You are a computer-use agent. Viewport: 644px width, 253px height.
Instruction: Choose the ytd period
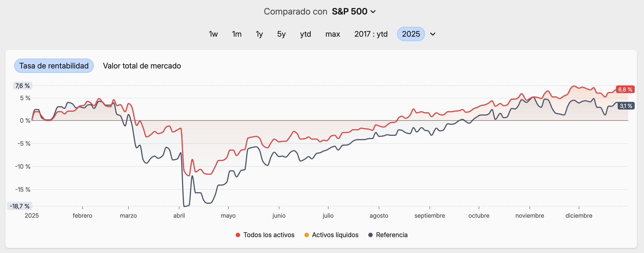tap(306, 34)
